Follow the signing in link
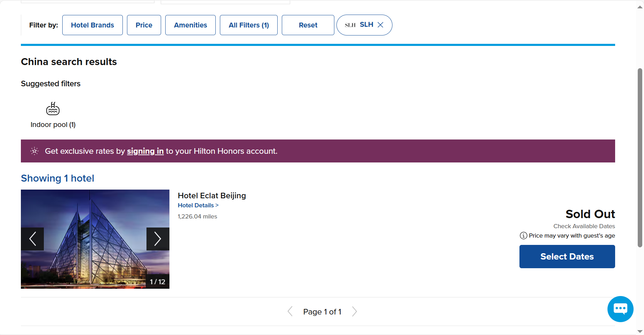Viewport: 644px width, 335px height. tap(145, 151)
